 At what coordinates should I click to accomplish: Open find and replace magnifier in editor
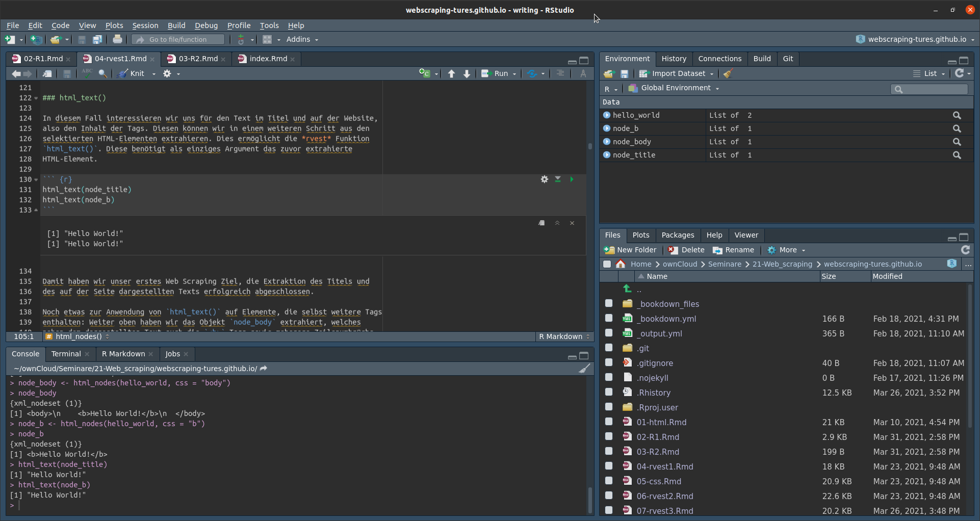pyautogui.click(x=103, y=73)
